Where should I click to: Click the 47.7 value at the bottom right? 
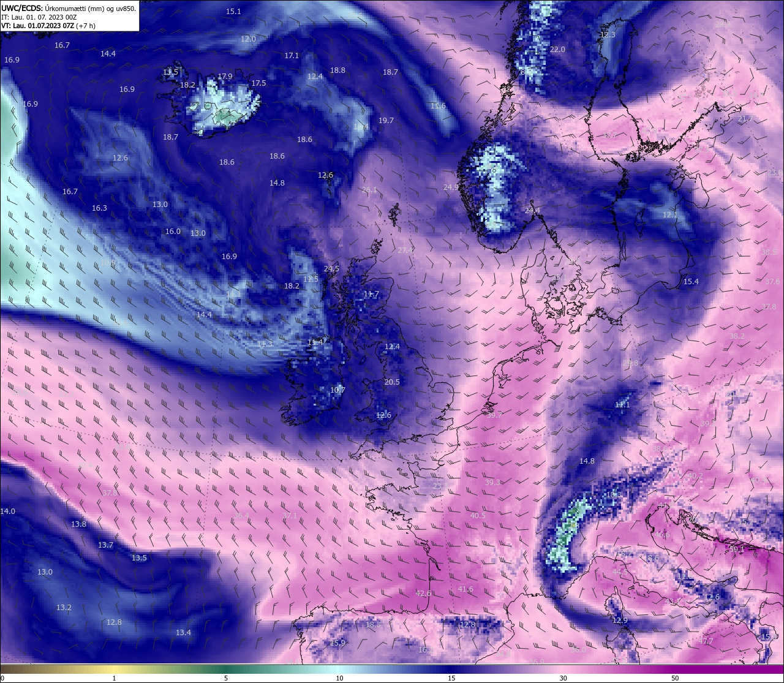tap(706, 641)
